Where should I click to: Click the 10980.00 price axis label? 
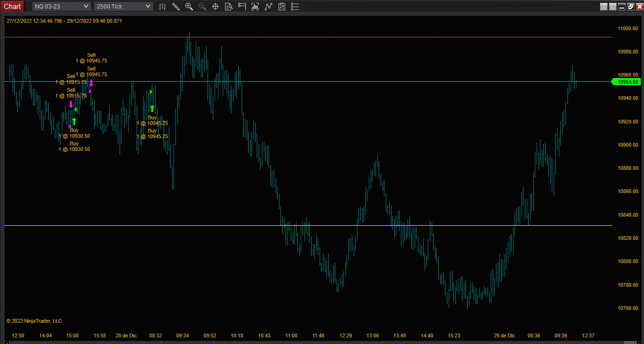point(628,52)
